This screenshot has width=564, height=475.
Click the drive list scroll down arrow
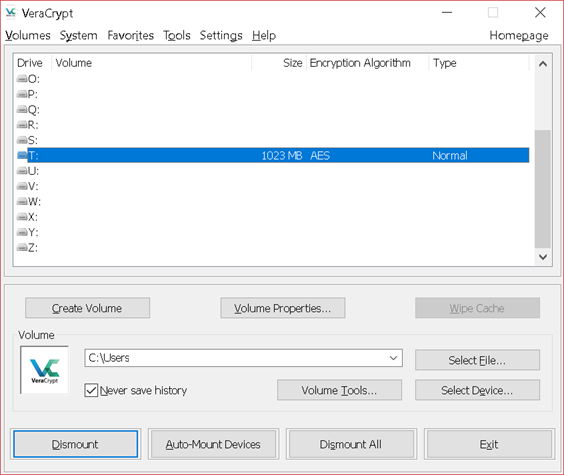click(x=543, y=257)
